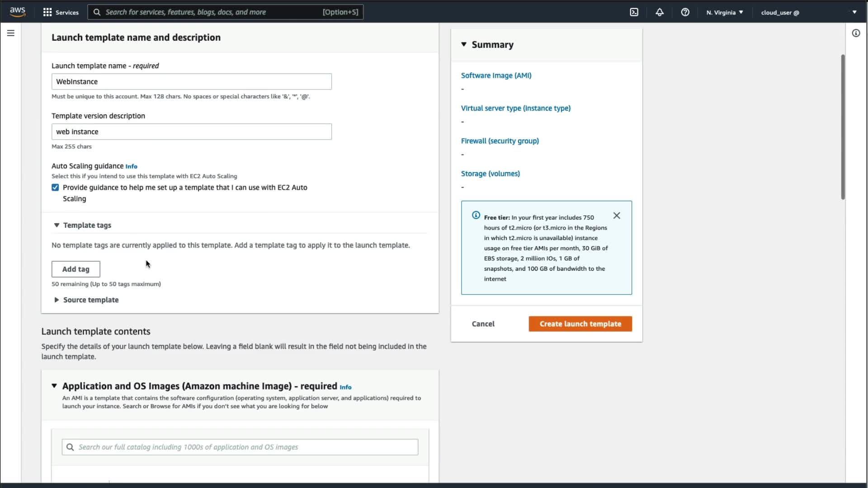Open Auto Scaling guidance Info link
868x488 pixels.
[x=131, y=166]
